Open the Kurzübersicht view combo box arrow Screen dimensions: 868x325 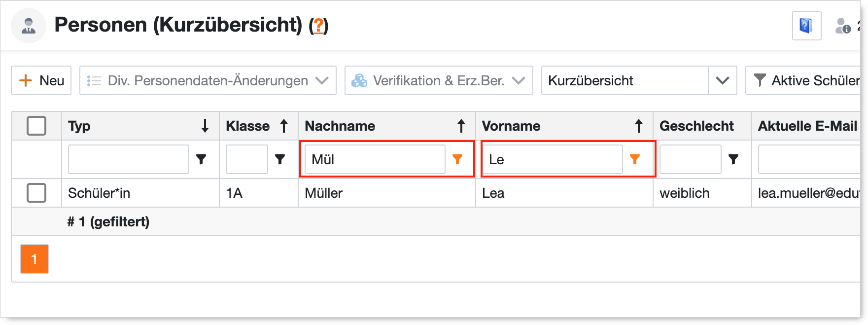(x=722, y=80)
